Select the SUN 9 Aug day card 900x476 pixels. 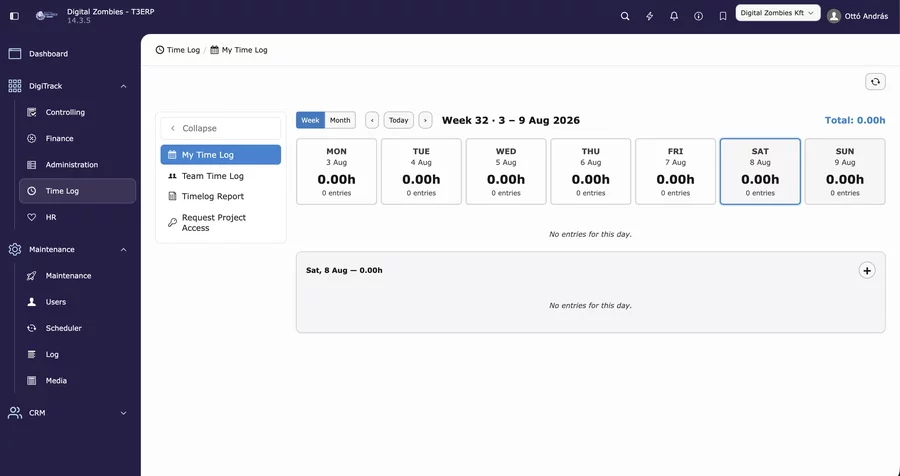pos(845,171)
